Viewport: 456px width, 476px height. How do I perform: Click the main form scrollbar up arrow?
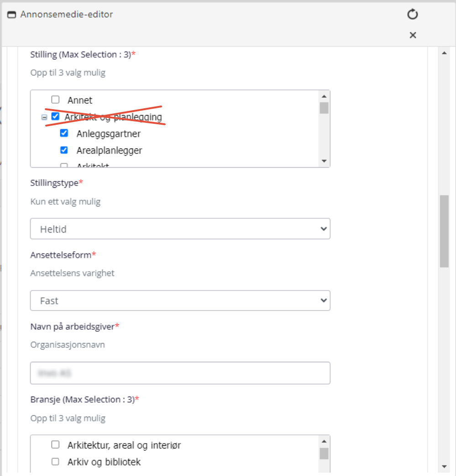coord(444,53)
